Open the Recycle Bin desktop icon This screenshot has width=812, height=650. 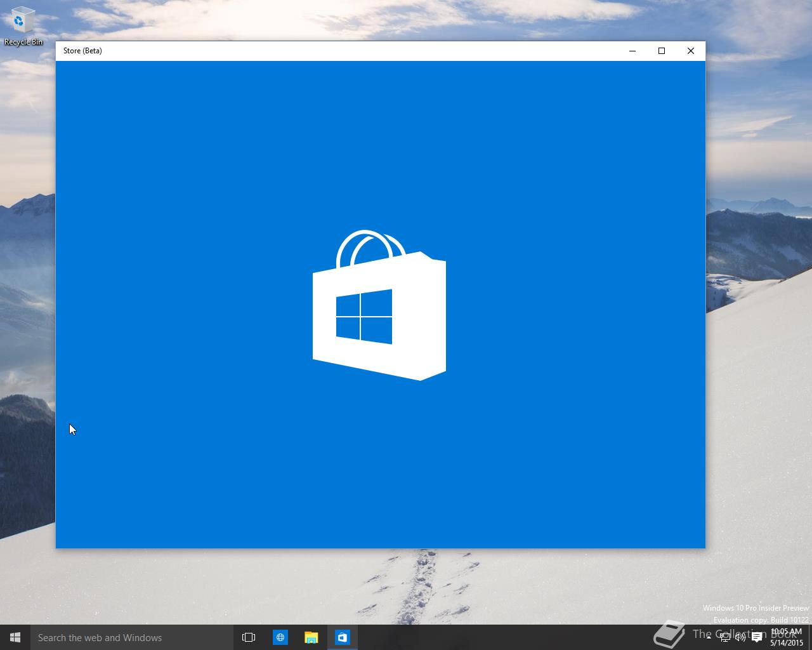point(23,25)
